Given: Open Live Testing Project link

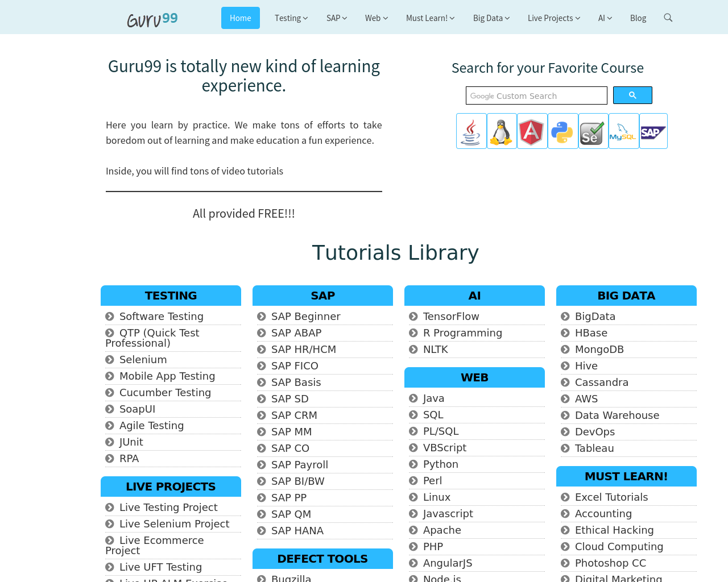Looking at the screenshot, I should (168, 508).
